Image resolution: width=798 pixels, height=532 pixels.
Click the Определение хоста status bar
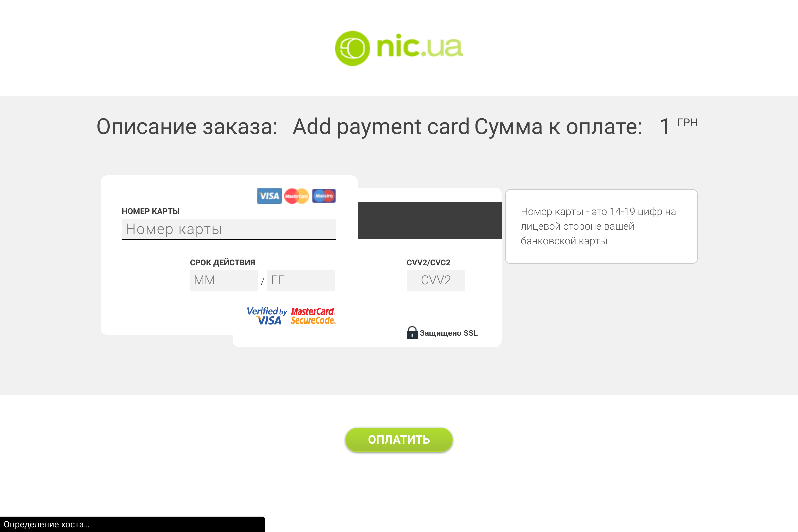(x=132, y=524)
